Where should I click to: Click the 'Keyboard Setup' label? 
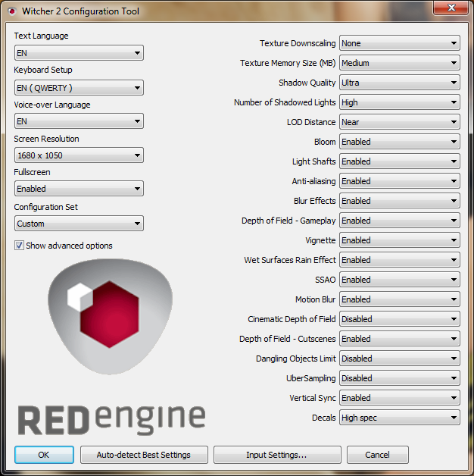pos(43,70)
